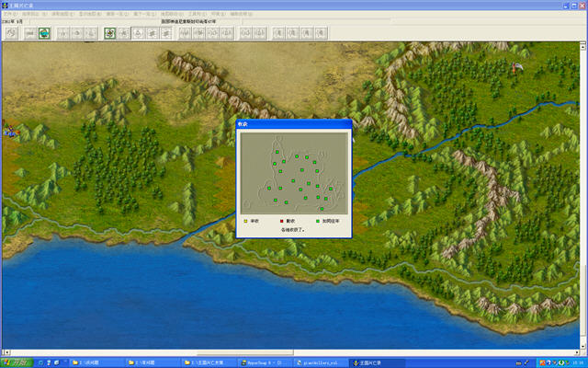Switch to HyperSnap 6 in the taskbar
Viewport: 588px width, 368px height.
(x=266, y=362)
